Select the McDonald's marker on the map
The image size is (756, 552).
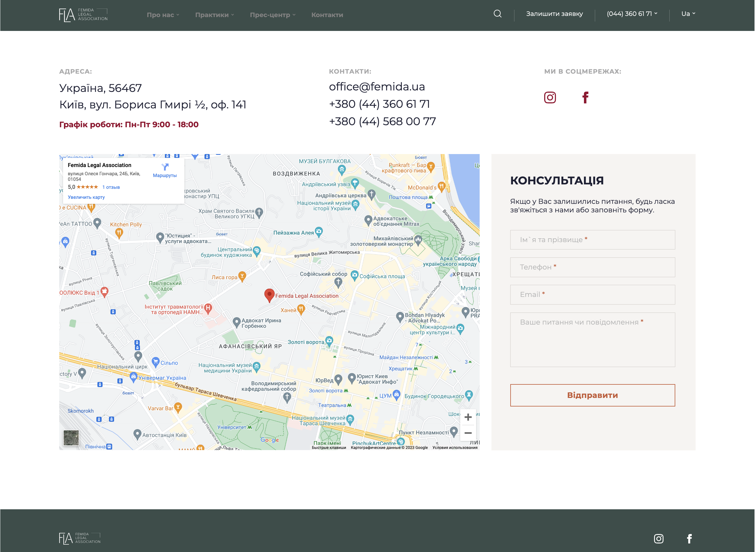442,187
